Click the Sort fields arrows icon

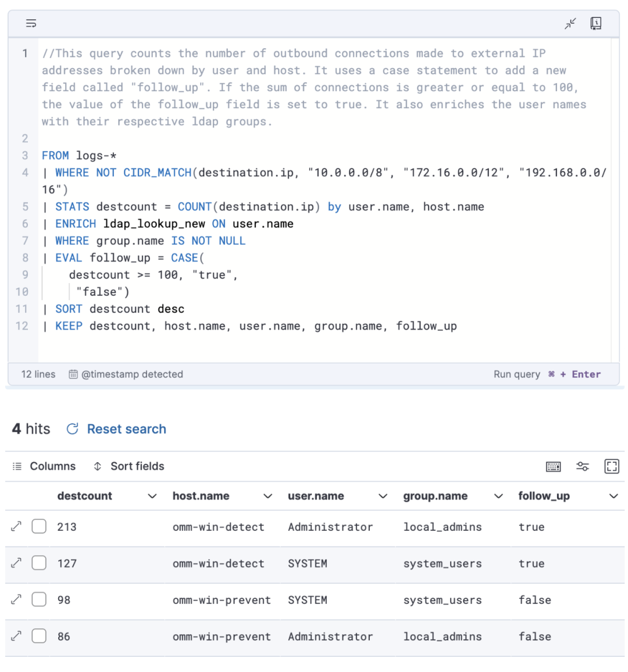click(x=97, y=466)
